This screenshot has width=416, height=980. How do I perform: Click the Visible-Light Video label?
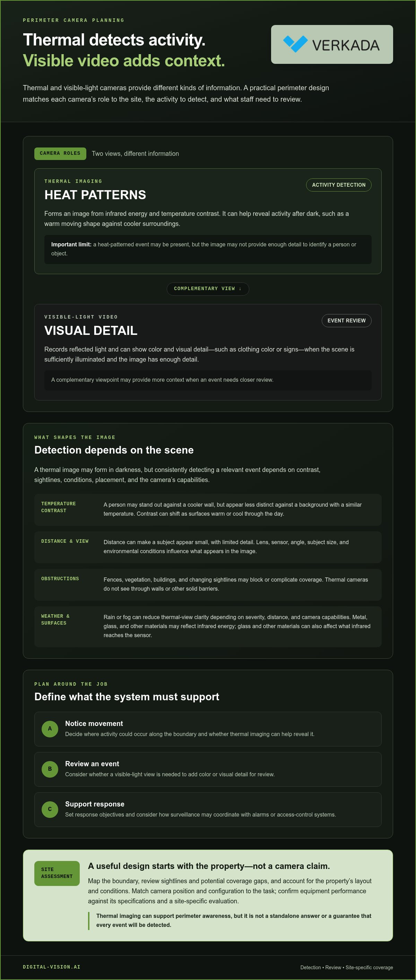coord(81,317)
